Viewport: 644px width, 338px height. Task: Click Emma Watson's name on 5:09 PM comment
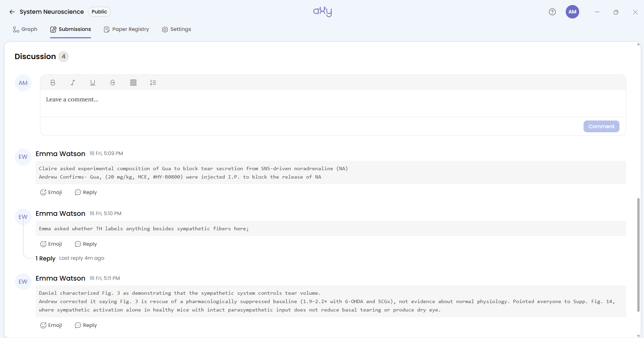point(60,154)
